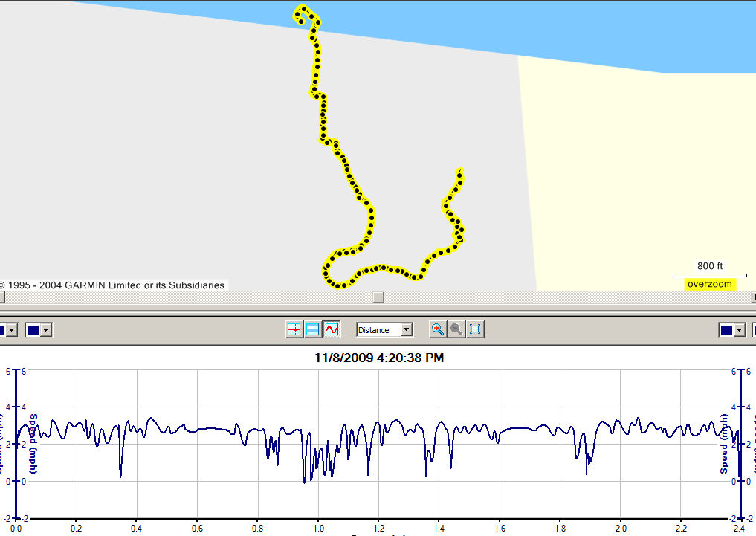Toggle the track point markers graph icon
This screenshot has width=756, height=536.
(x=294, y=329)
